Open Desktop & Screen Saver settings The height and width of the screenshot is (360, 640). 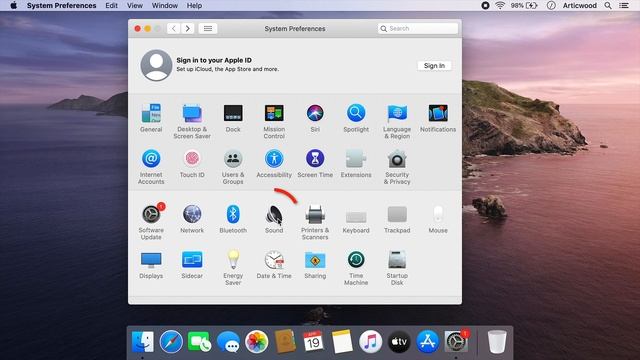tap(192, 113)
